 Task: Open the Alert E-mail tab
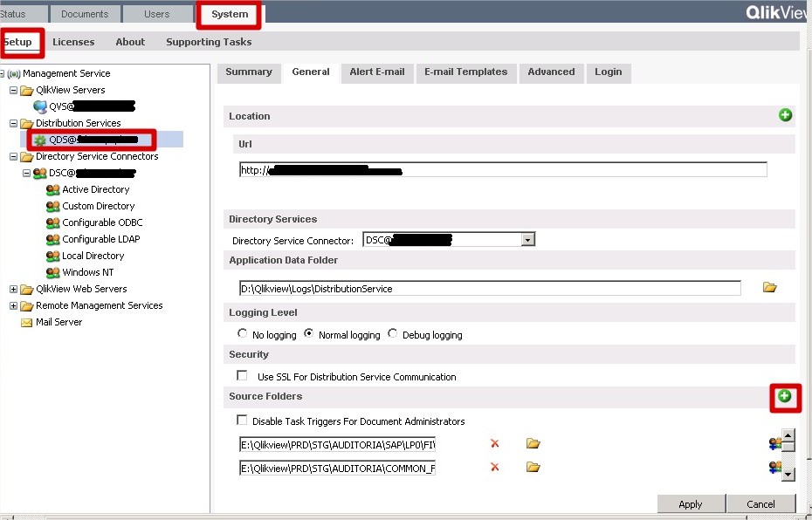point(377,72)
